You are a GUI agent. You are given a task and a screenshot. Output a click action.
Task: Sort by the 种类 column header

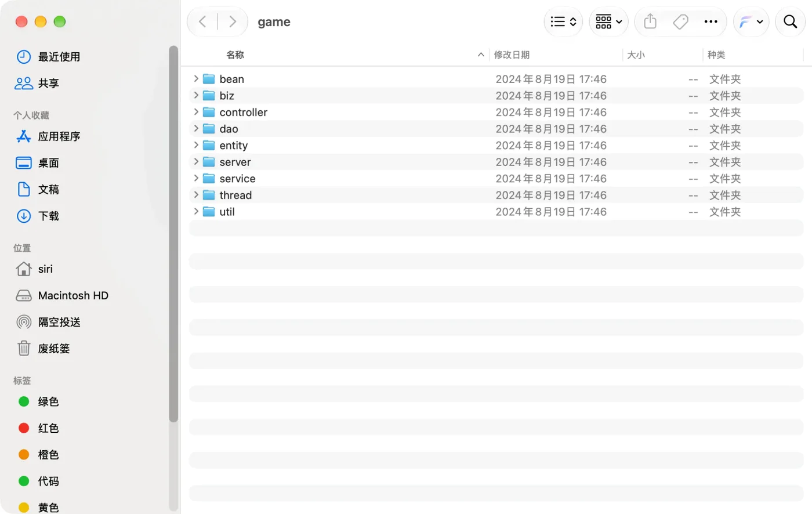click(716, 55)
